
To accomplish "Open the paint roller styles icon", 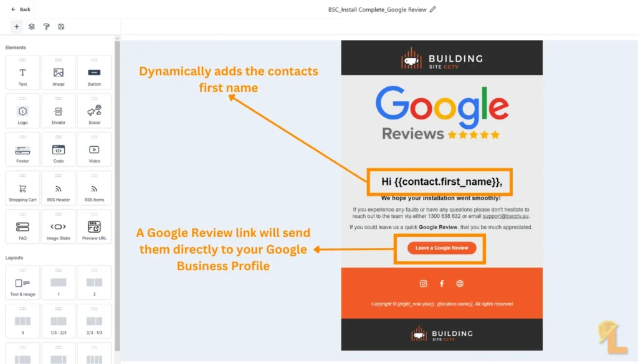I will click(x=46, y=27).
